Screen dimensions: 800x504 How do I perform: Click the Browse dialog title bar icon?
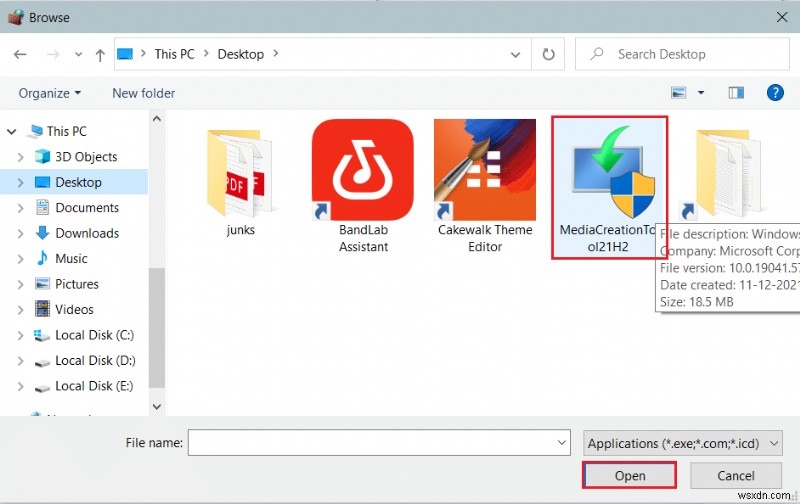pyautogui.click(x=16, y=17)
